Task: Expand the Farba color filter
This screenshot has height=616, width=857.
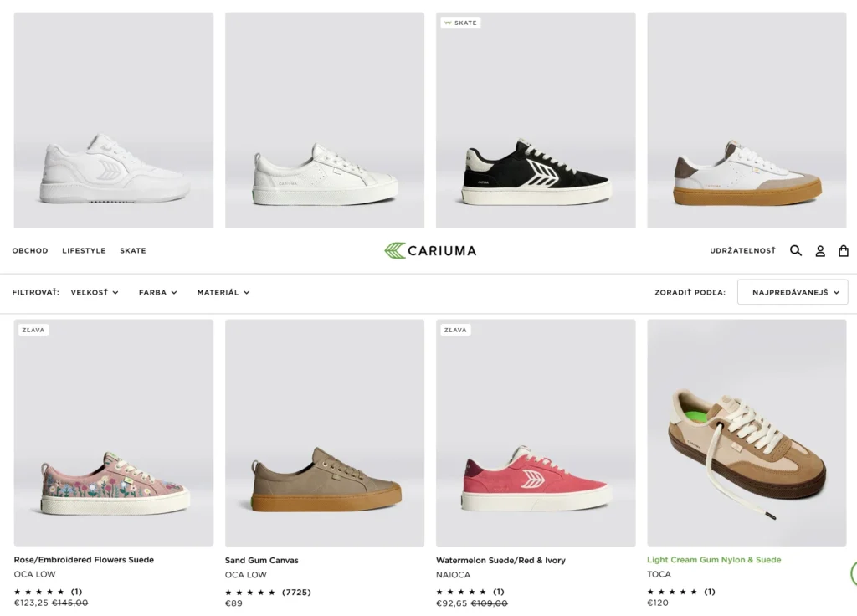Action: 158,292
